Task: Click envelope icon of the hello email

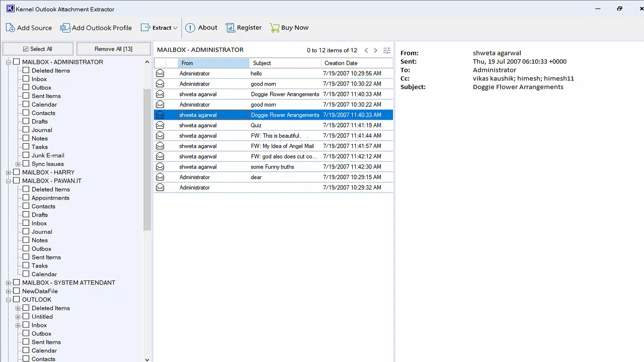Action: (160, 73)
